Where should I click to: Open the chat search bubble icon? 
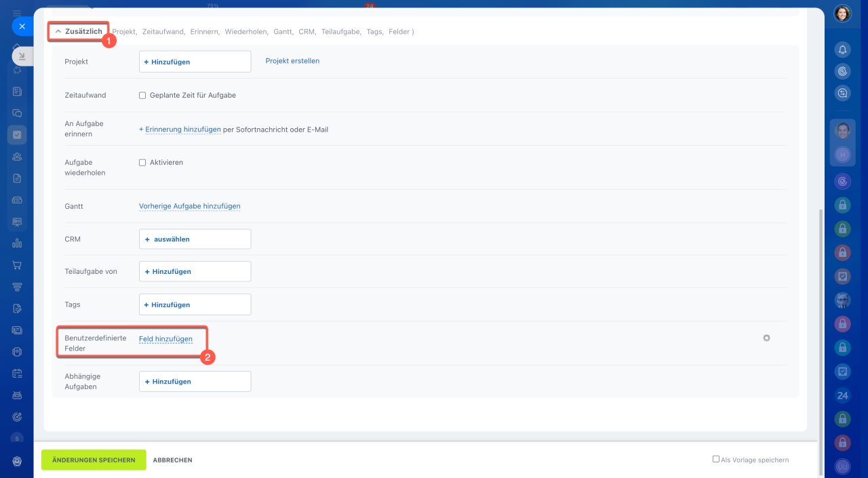point(842,94)
